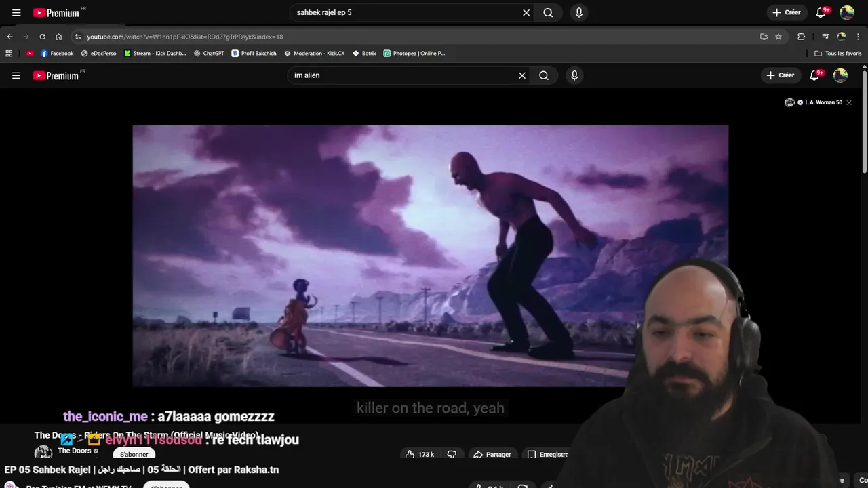The width and height of the screenshot is (868, 488).
Task: Start voice search beside 'im alien'
Action: [574, 75]
